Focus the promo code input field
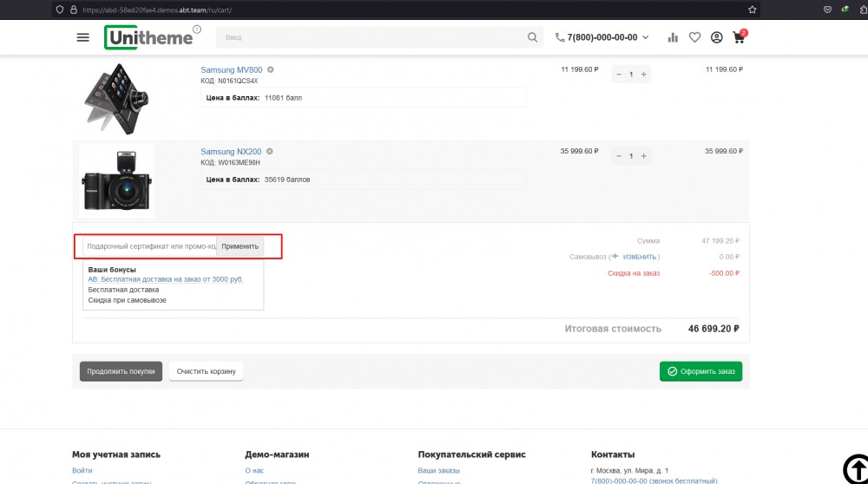The image size is (868, 484). pyautogui.click(x=149, y=246)
